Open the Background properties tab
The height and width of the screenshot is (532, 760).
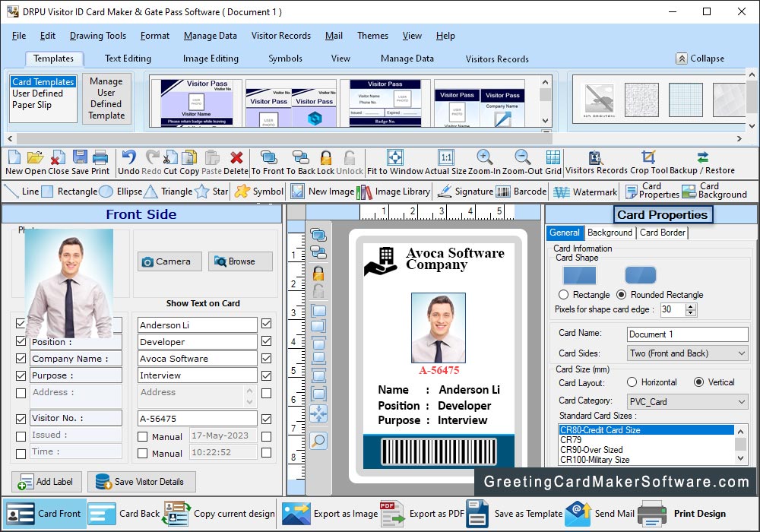[610, 233]
